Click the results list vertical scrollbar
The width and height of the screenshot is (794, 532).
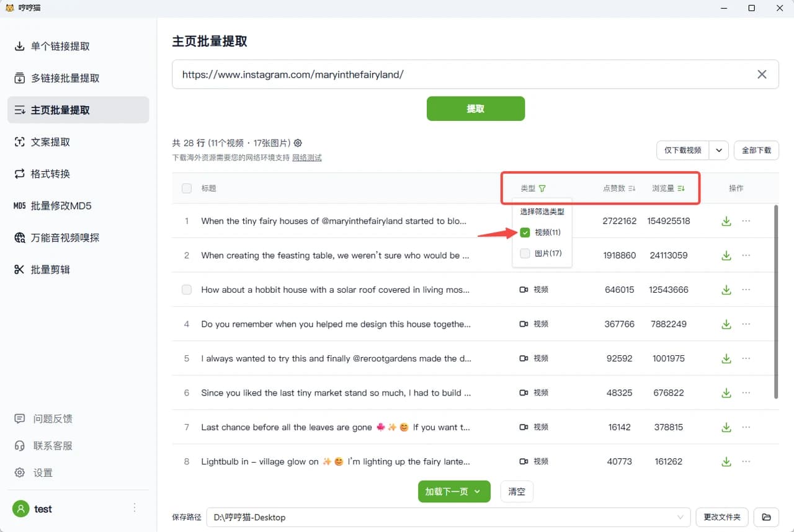[775, 303]
